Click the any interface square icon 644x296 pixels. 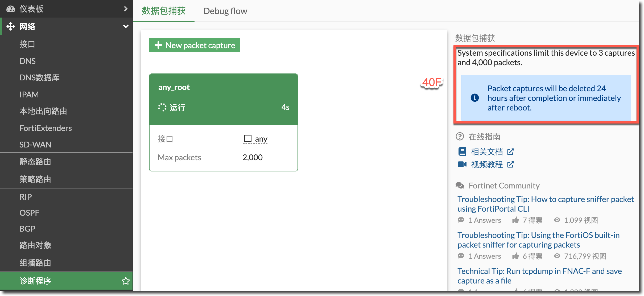[247, 139]
